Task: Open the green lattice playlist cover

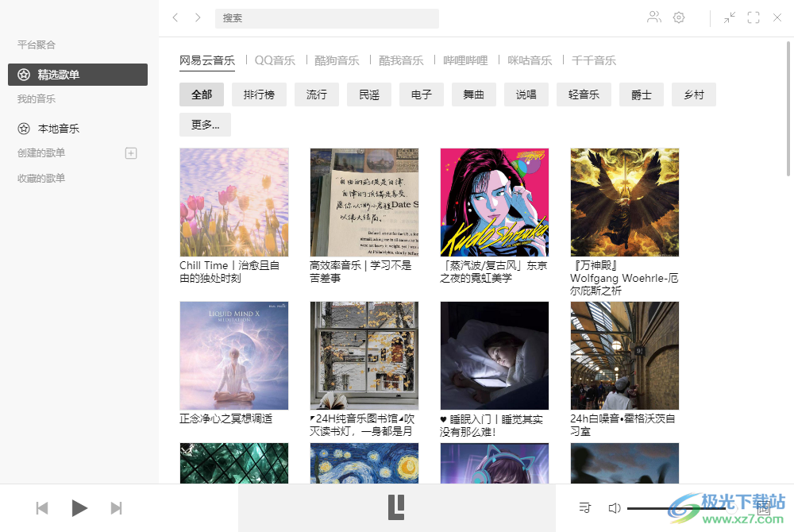Action: click(x=234, y=463)
